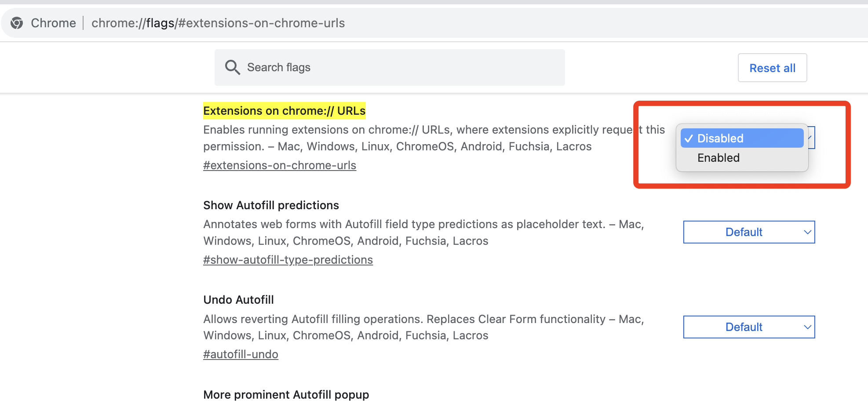The image size is (868, 407).
Task: Click the highlighted Extensions on chrome:// URLs title
Action: [284, 111]
